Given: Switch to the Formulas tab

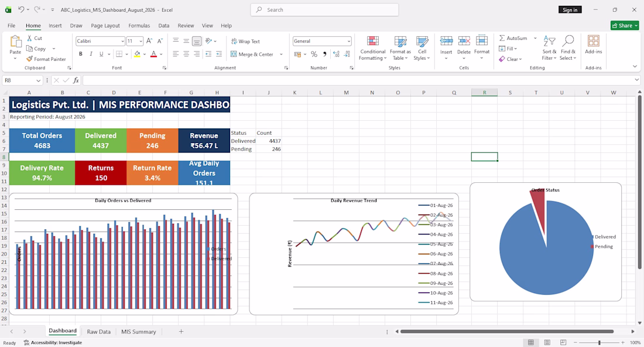Looking at the screenshot, I should (x=139, y=25).
